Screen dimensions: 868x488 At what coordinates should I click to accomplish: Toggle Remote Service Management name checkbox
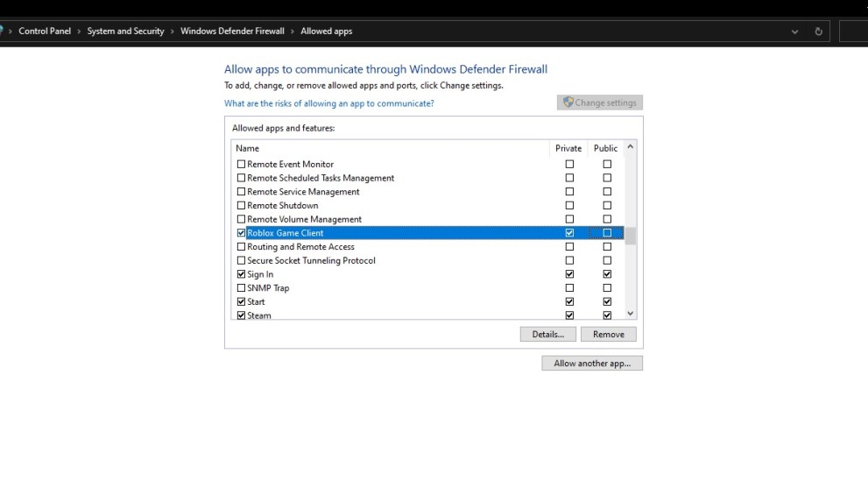point(241,192)
